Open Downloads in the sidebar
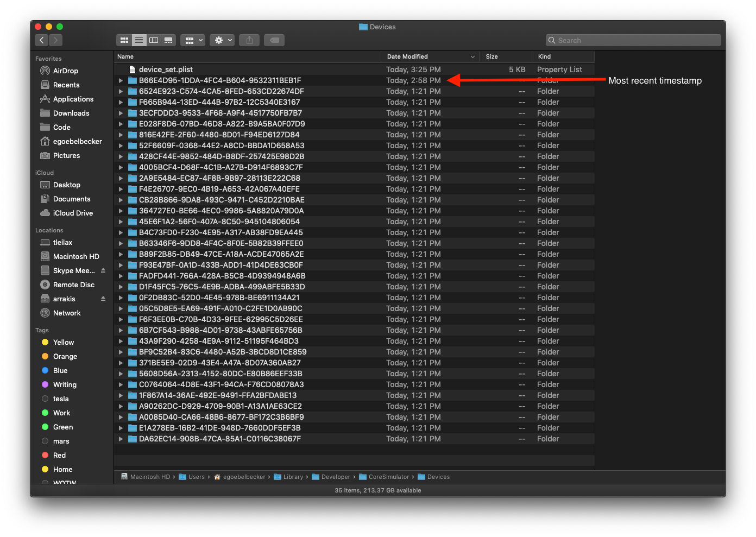756x537 pixels. (71, 113)
